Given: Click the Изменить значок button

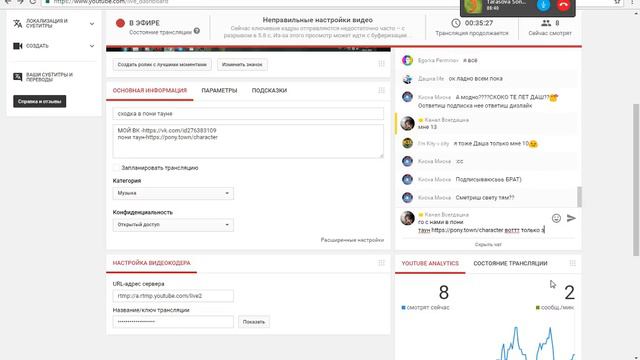Looking at the screenshot, I should coord(242,64).
